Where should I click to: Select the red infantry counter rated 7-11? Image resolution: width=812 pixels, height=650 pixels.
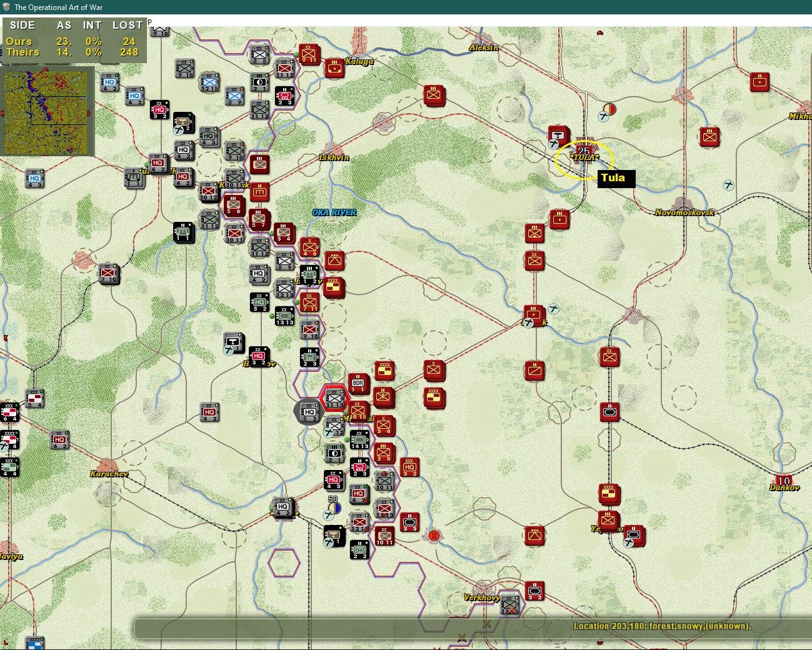click(x=309, y=302)
